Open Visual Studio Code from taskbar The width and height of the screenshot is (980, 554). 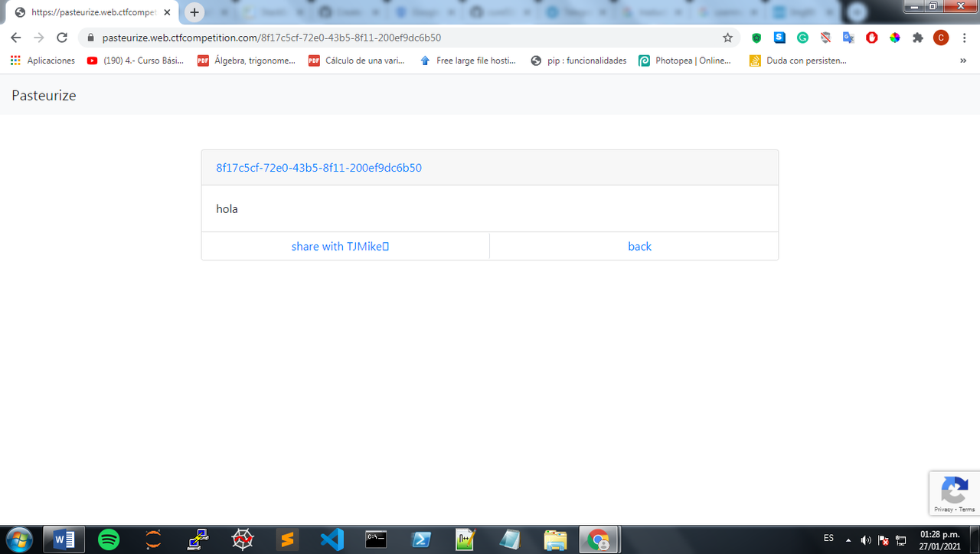[x=332, y=539]
